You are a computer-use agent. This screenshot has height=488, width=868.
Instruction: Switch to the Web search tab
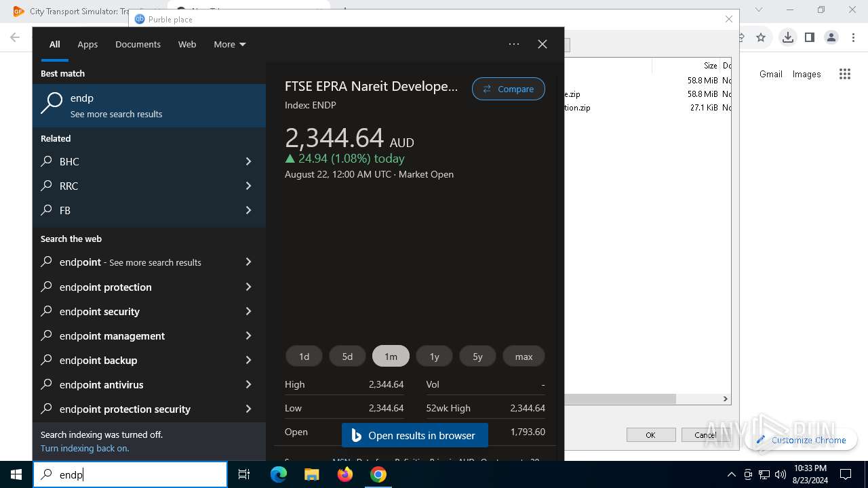187,44
